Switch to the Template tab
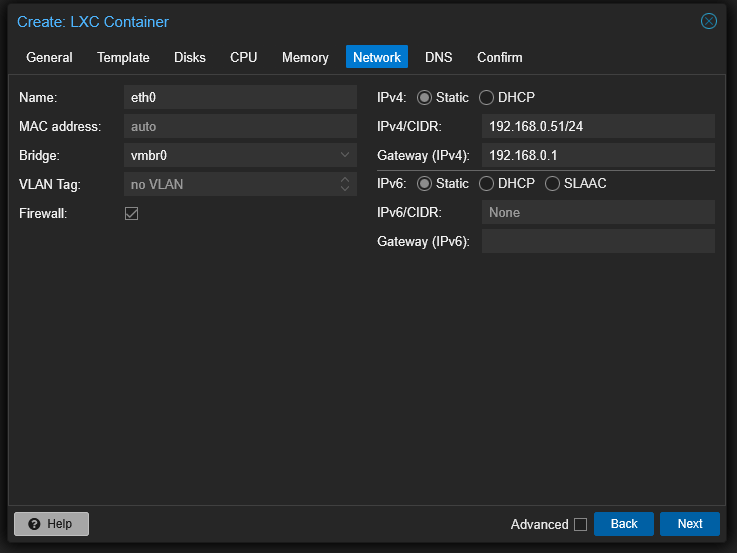 point(123,57)
